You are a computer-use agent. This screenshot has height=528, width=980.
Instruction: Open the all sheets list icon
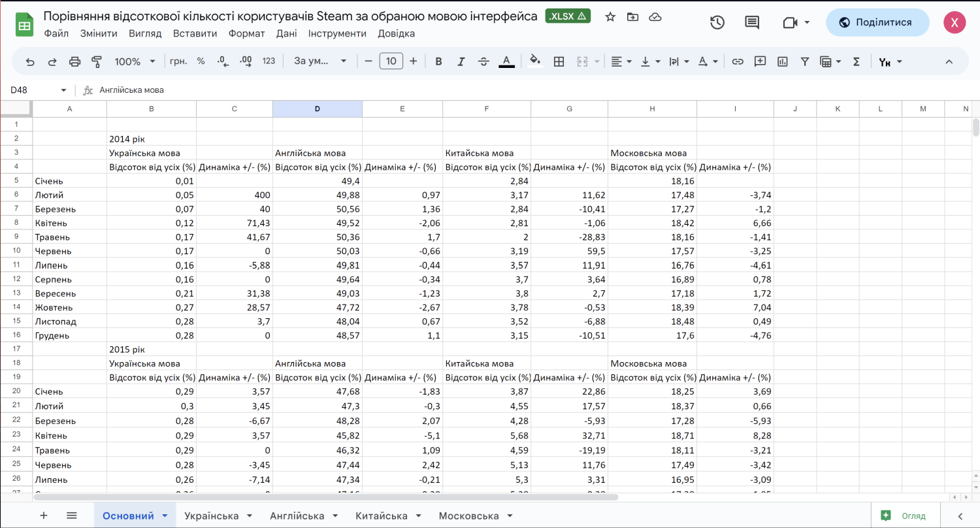pos(72,516)
